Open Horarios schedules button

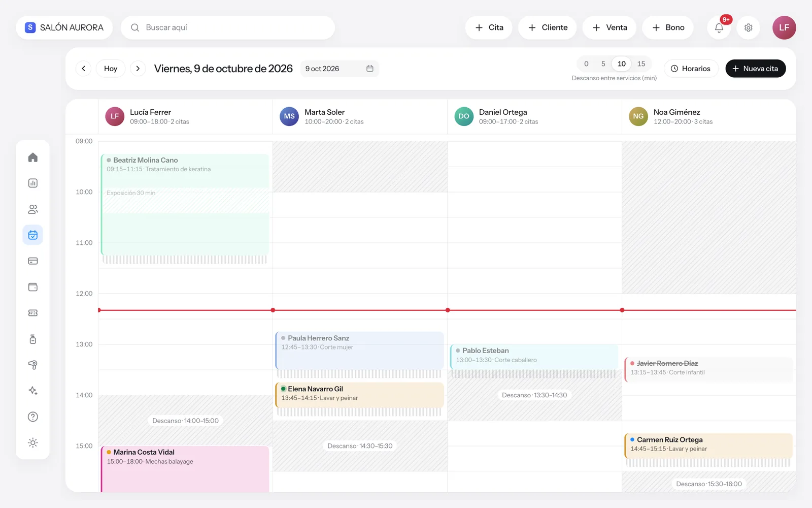(691, 69)
